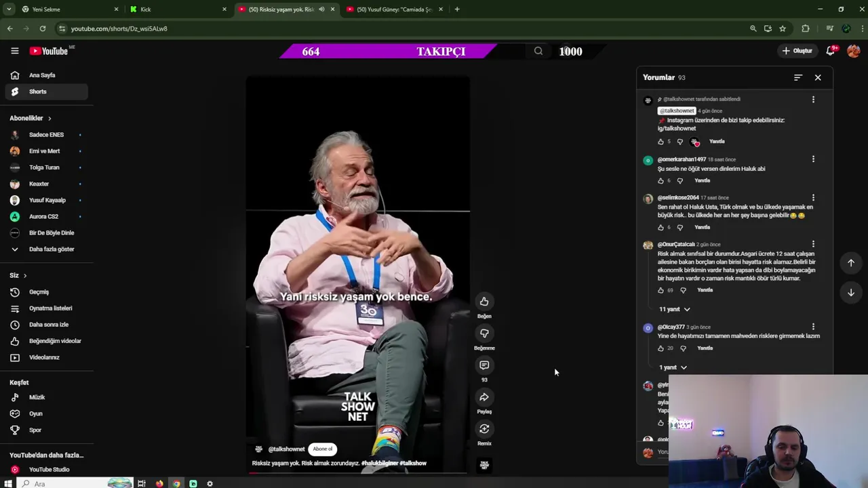Dislike the pinned @talkshownet comment

(680, 142)
